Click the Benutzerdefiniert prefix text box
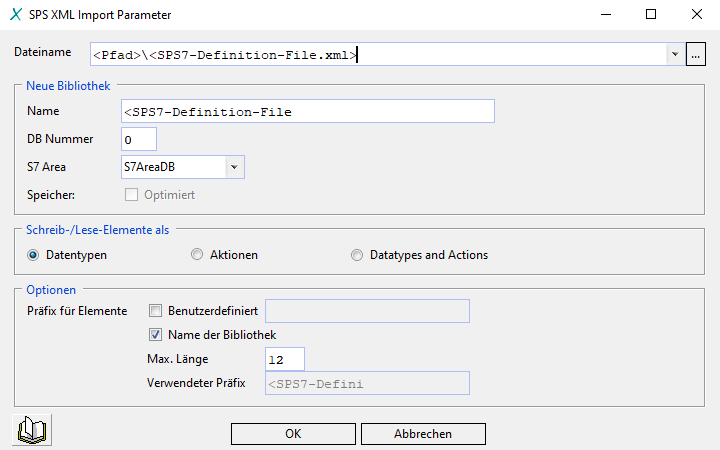 coord(366,311)
